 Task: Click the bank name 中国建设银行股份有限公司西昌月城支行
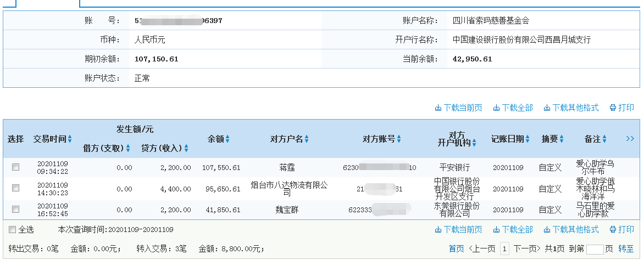point(521,40)
